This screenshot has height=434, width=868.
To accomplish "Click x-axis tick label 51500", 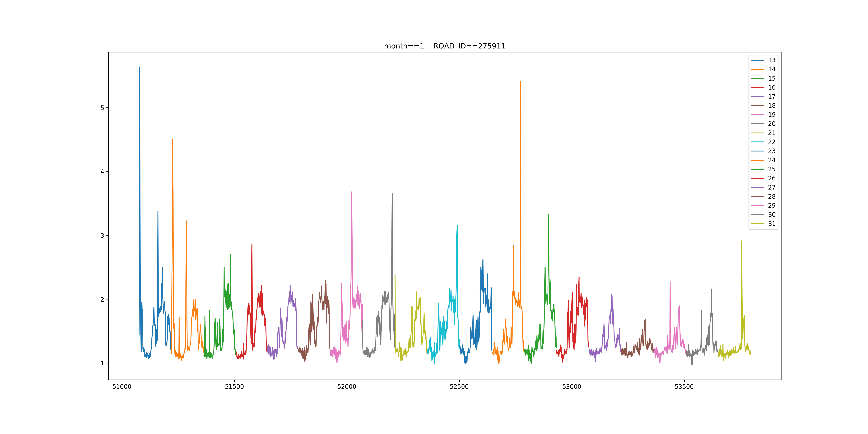I will (x=234, y=387).
